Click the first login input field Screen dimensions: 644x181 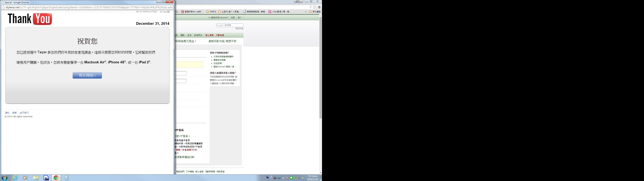pyautogui.click(x=180, y=73)
